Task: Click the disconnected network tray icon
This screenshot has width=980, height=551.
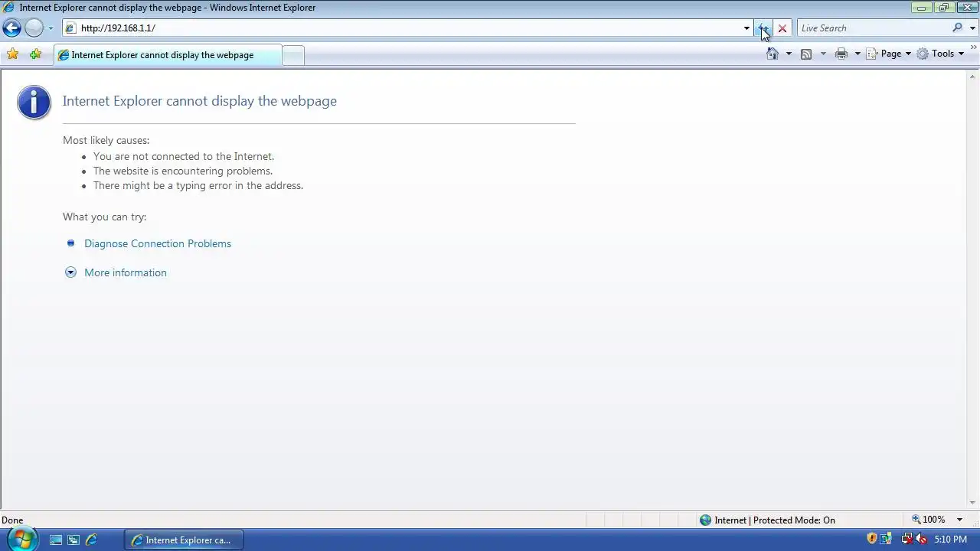Action: tap(907, 539)
